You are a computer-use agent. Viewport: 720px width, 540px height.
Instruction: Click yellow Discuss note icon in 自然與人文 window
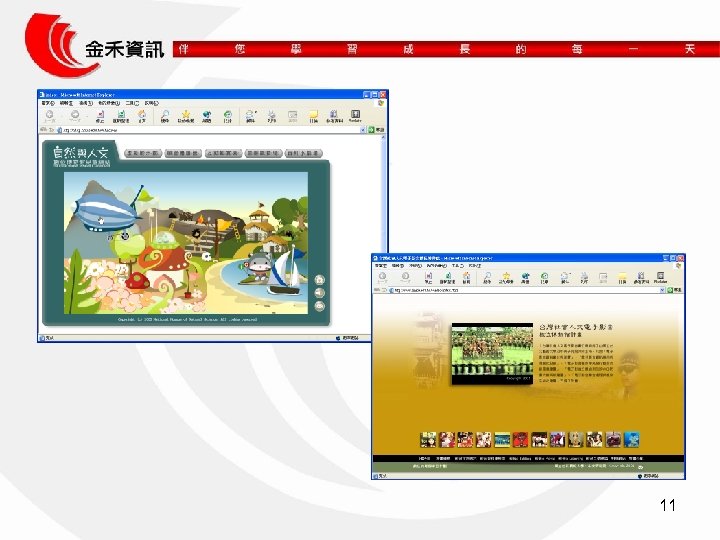click(x=313, y=116)
